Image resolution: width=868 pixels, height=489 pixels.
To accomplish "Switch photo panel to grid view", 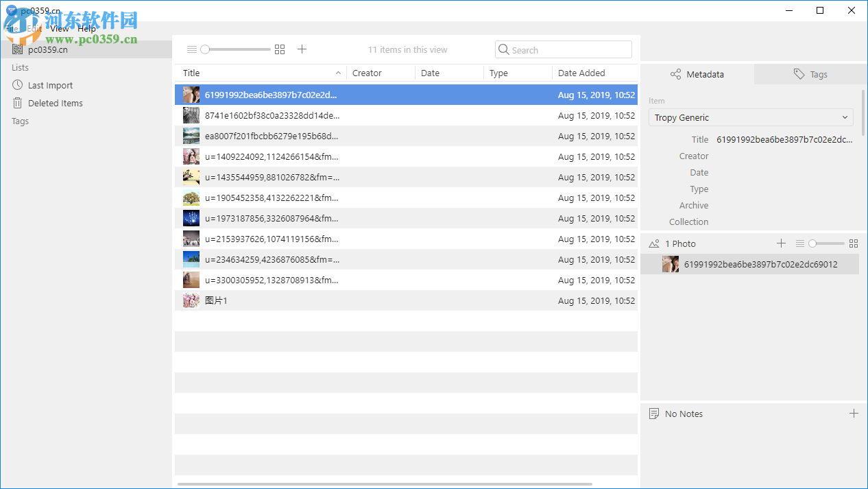I will coord(854,243).
